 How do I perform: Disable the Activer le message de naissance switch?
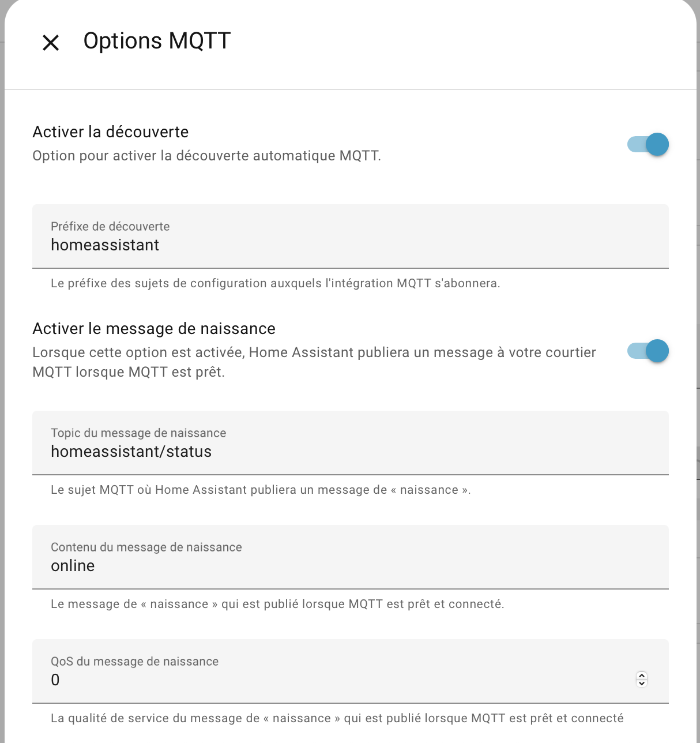click(x=648, y=351)
